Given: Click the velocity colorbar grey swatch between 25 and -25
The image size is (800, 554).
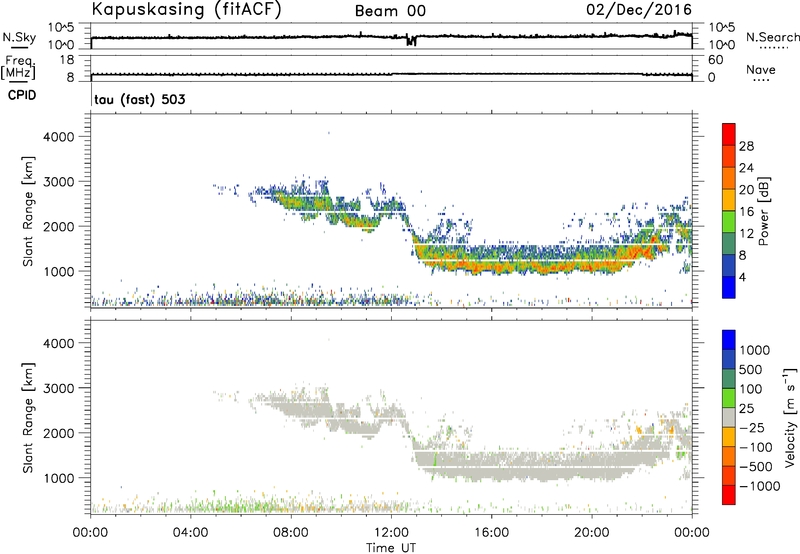Looking at the screenshot, I should [729, 417].
